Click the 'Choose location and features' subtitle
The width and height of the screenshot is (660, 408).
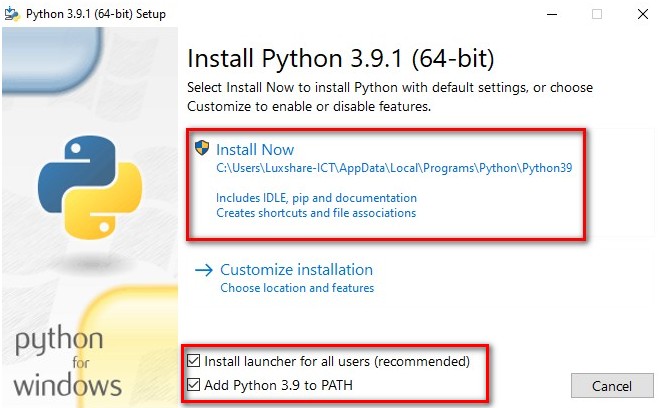point(297,288)
